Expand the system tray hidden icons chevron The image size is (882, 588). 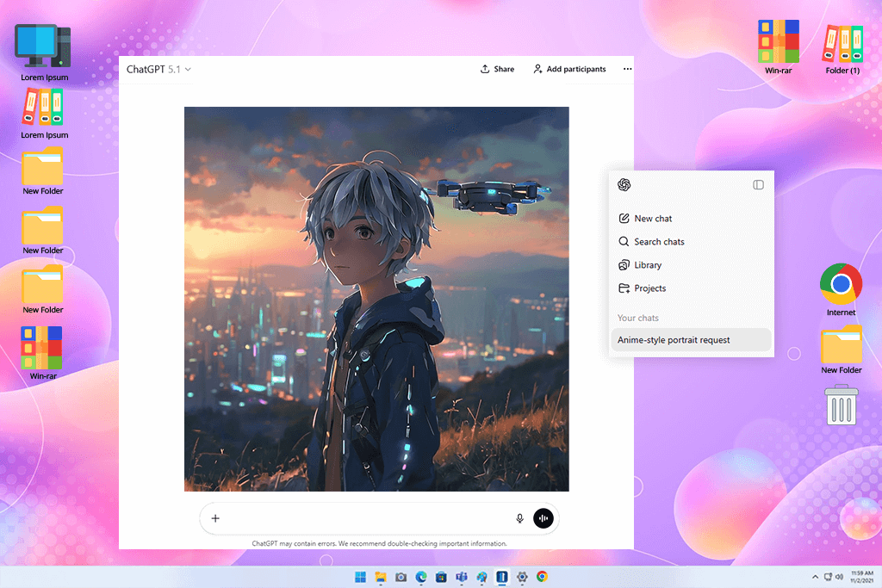[815, 577]
